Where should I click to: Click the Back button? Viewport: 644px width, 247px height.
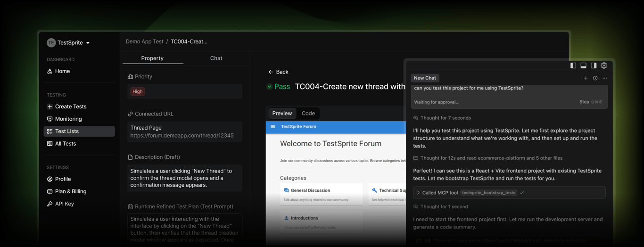pos(278,72)
